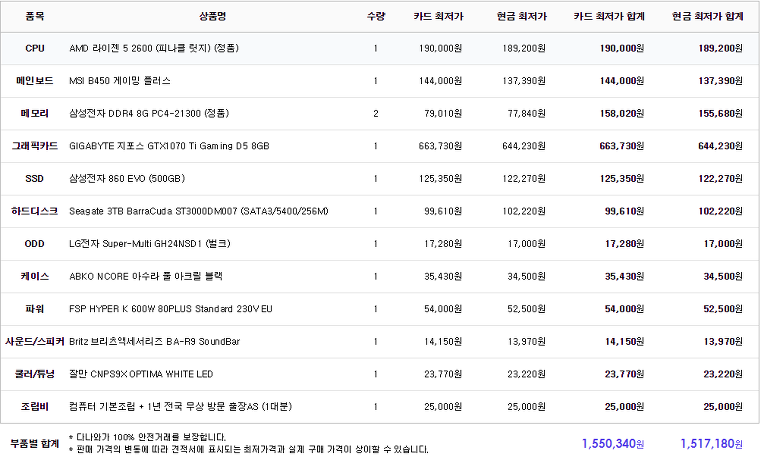Select the CPU category cell
The image size is (764, 463).
[35, 48]
